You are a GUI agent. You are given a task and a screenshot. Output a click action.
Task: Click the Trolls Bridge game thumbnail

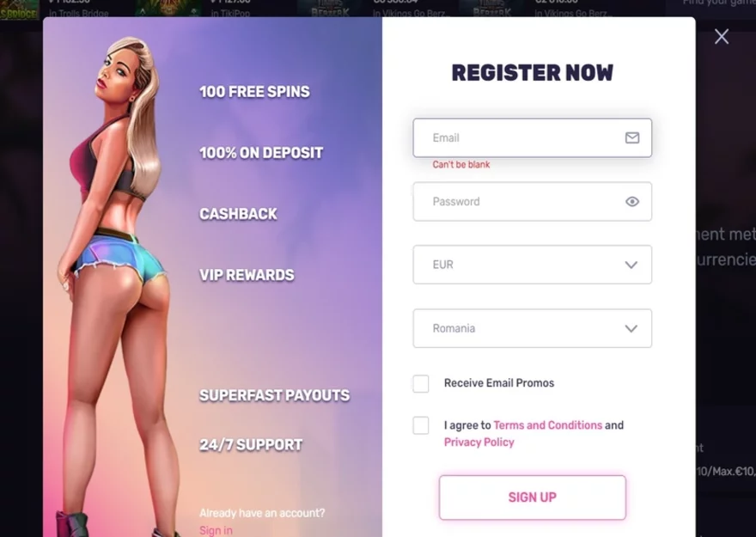pos(19,9)
